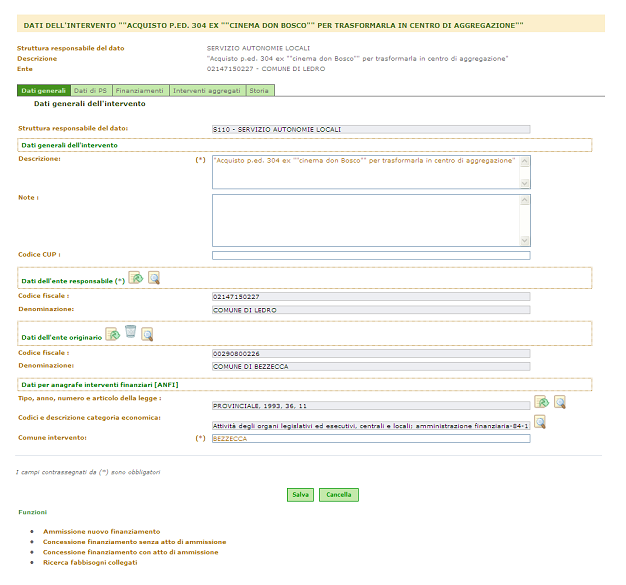The width and height of the screenshot is (626, 585).
Task: Switch to Dati generali tab
Action: click(x=44, y=91)
